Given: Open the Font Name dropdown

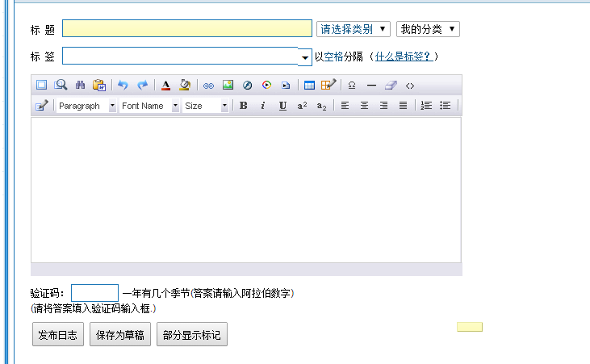Looking at the screenshot, I should [149, 106].
